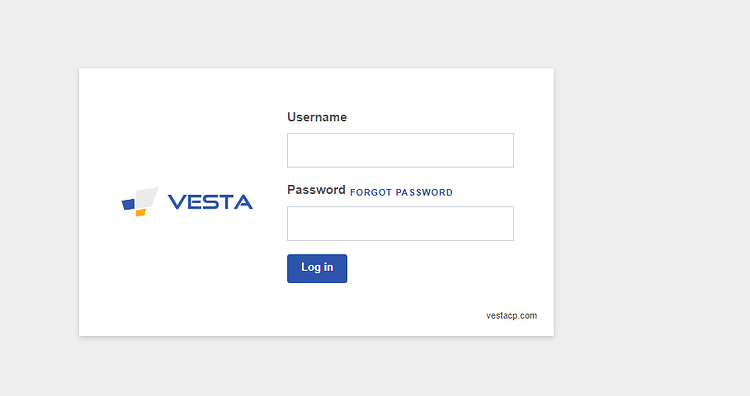Click the Username input field

click(x=400, y=150)
